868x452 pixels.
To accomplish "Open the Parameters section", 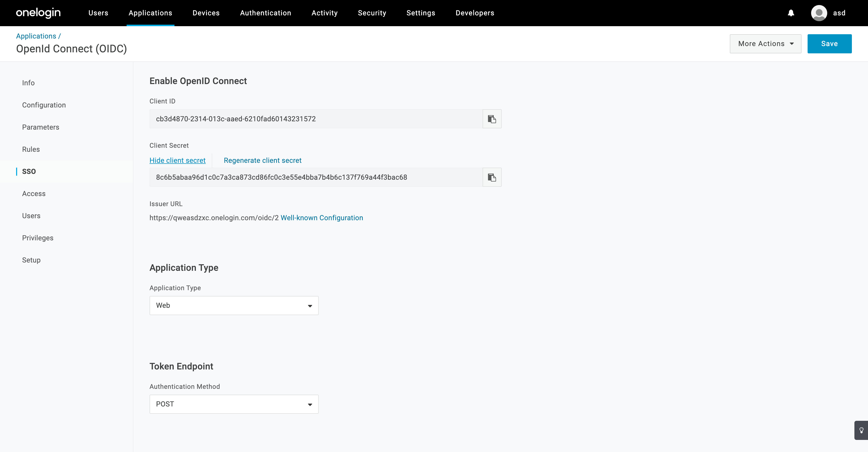I will pos(41,127).
